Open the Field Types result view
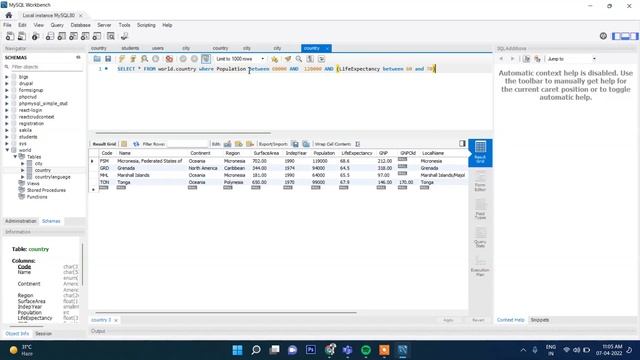Screen dimensions: 640x360 point(480,209)
